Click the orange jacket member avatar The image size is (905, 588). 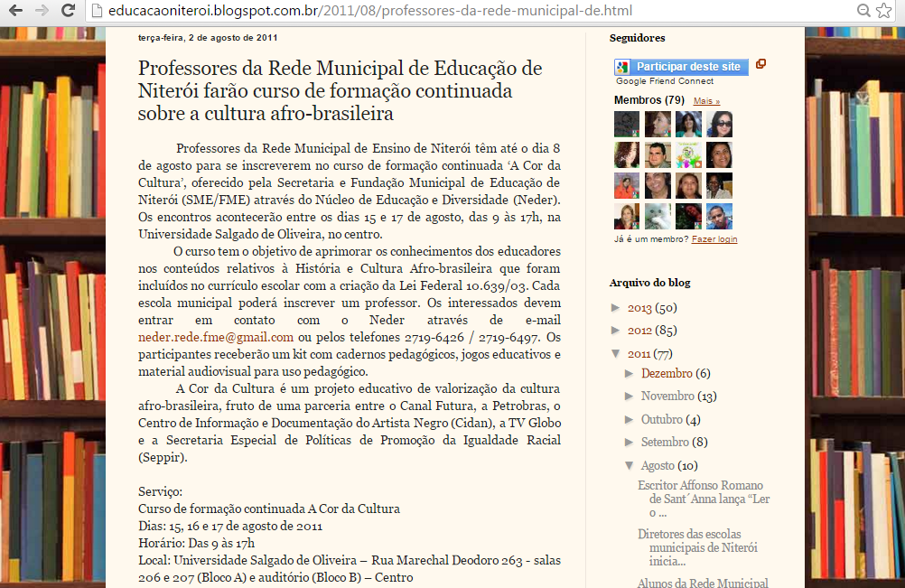pyautogui.click(x=627, y=185)
